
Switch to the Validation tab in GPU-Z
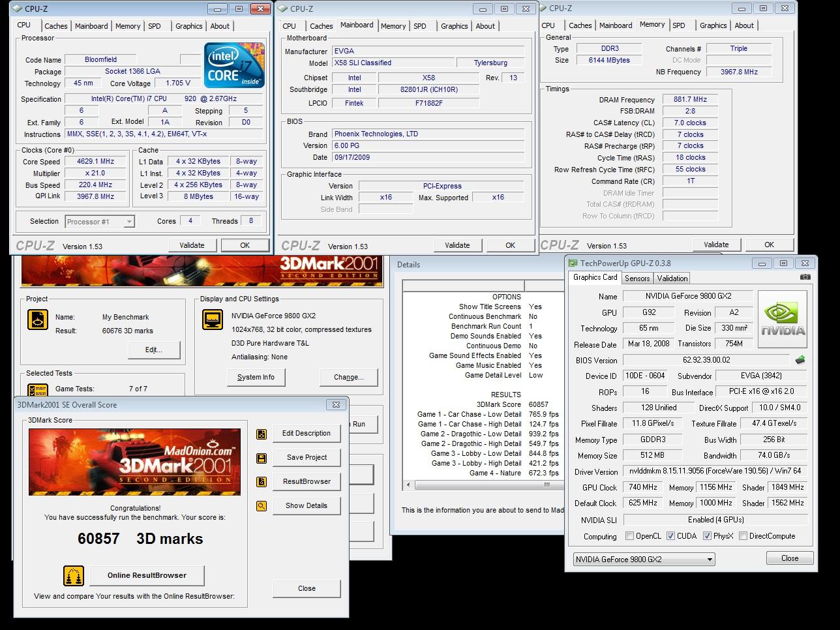point(672,278)
